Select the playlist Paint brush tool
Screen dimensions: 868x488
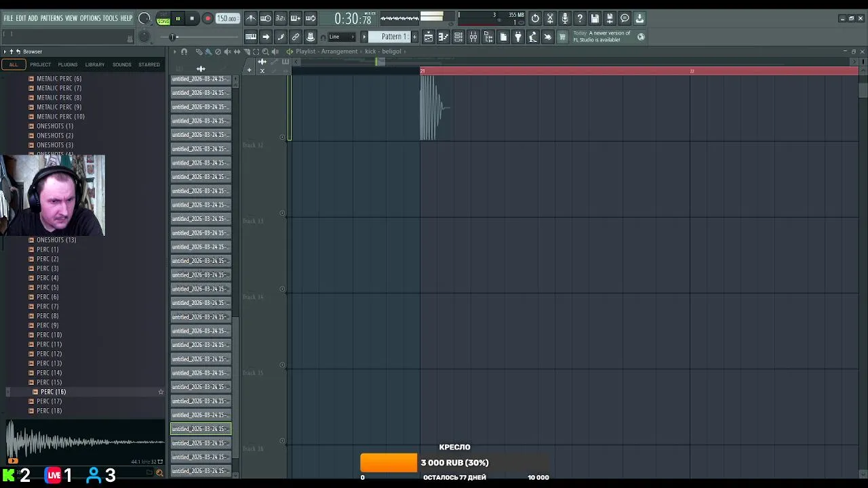(208, 52)
